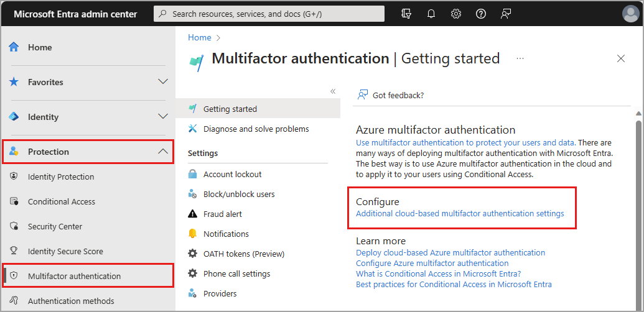644x312 pixels.
Task: Open portal settings gear icon
Action: pos(456,14)
